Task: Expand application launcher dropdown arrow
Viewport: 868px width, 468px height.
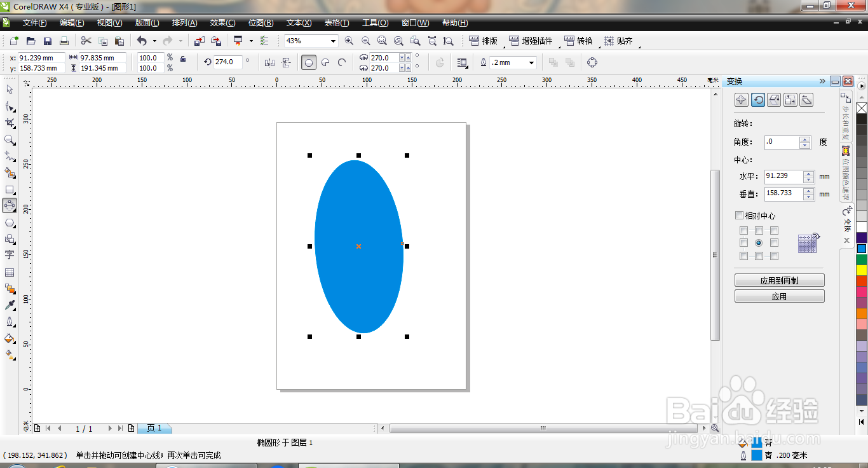Action: (x=251, y=41)
